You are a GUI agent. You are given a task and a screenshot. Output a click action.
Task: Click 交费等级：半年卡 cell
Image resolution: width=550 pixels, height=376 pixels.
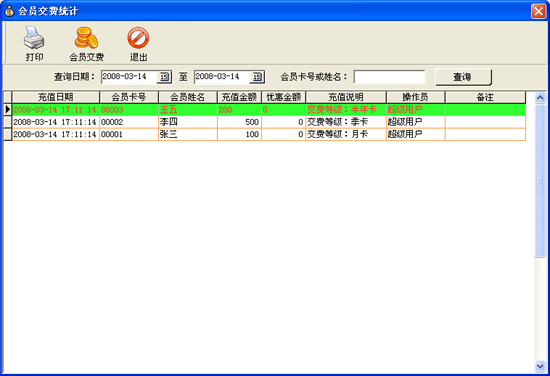[346, 110]
